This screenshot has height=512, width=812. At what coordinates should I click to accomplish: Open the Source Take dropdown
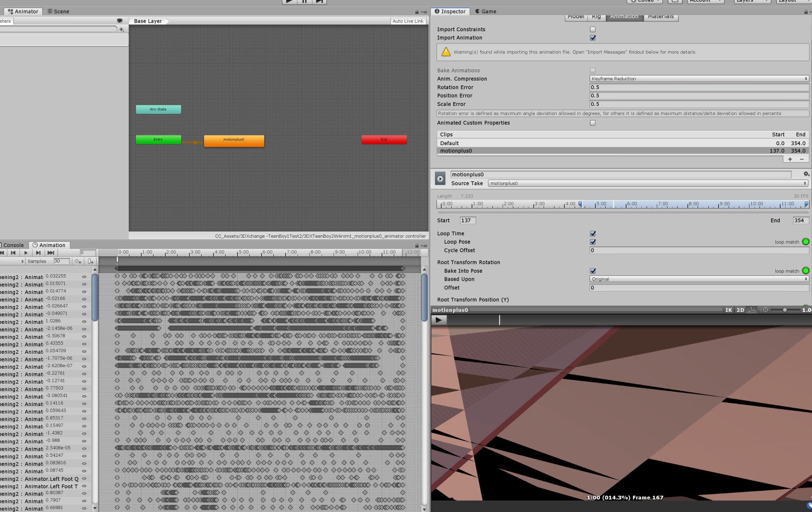pyautogui.click(x=648, y=183)
